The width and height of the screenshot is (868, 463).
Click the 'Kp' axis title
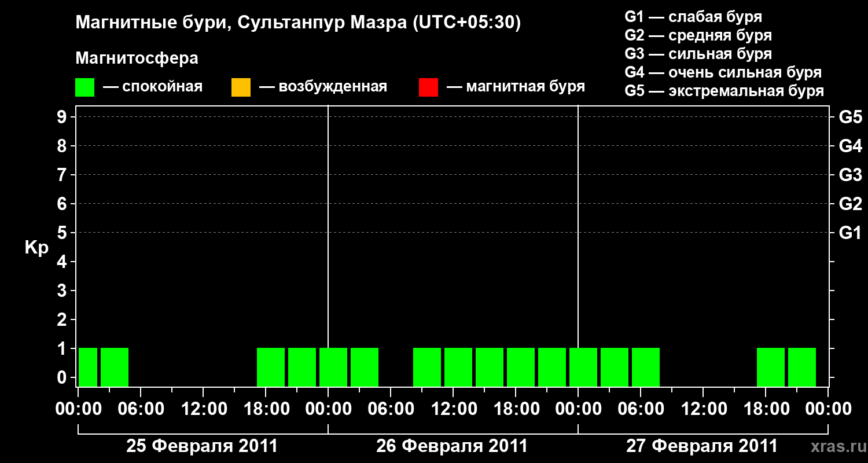36,248
